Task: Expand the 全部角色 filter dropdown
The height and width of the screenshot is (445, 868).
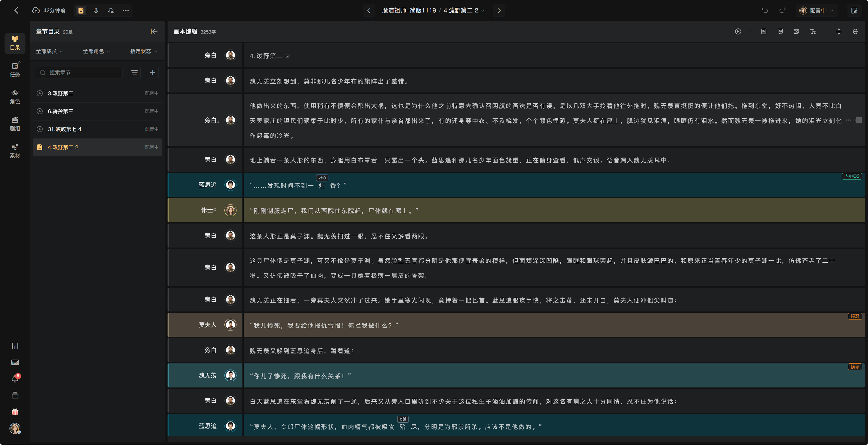Action: tap(97, 51)
